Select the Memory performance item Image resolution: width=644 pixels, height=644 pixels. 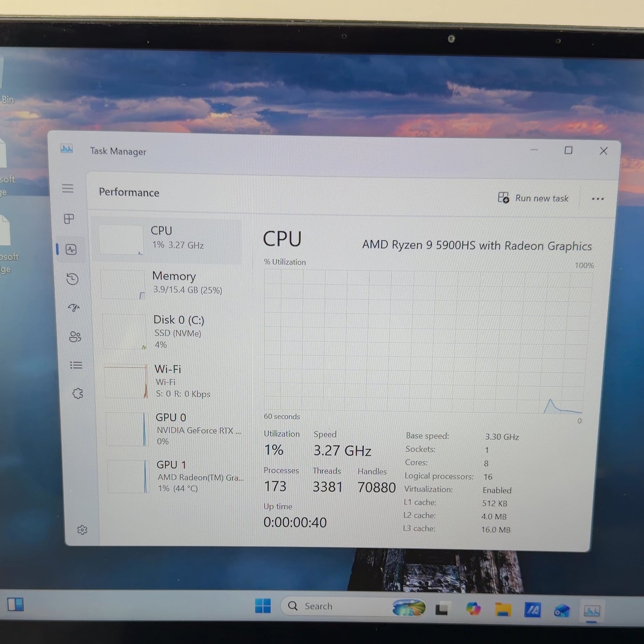coord(171,284)
